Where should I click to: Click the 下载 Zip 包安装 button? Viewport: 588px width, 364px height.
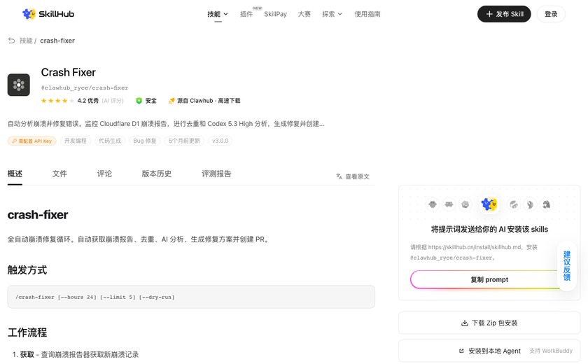click(489, 323)
